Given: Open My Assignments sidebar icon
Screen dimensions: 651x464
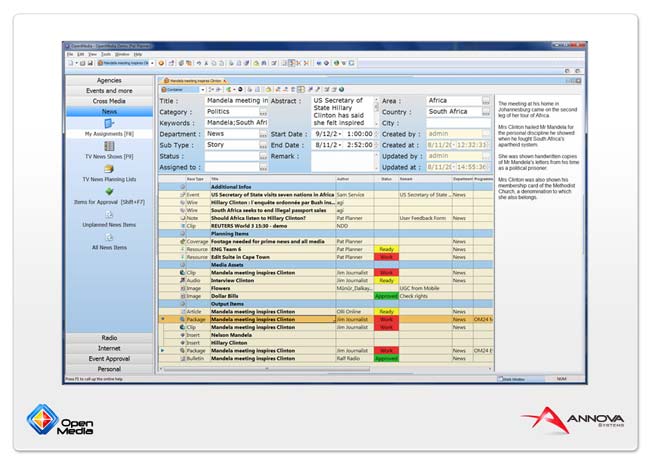Looking at the screenshot, I should point(109,122).
